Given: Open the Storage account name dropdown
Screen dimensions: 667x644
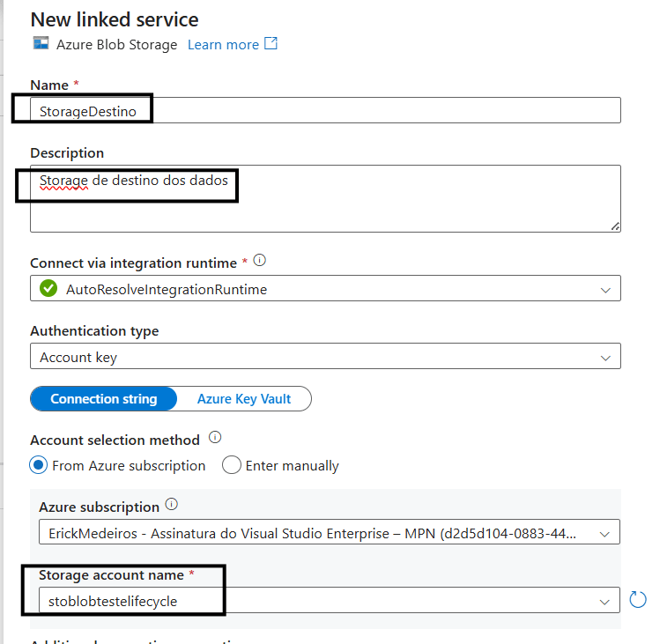Looking at the screenshot, I should [605, 601].
